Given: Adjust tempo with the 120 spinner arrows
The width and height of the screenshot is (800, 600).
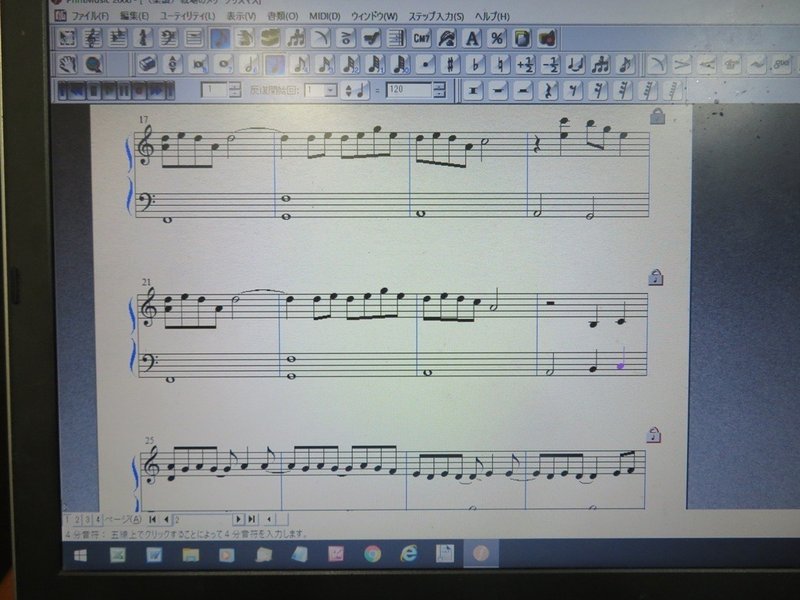Looking at the screenshot, I should [x=439, y=90].
